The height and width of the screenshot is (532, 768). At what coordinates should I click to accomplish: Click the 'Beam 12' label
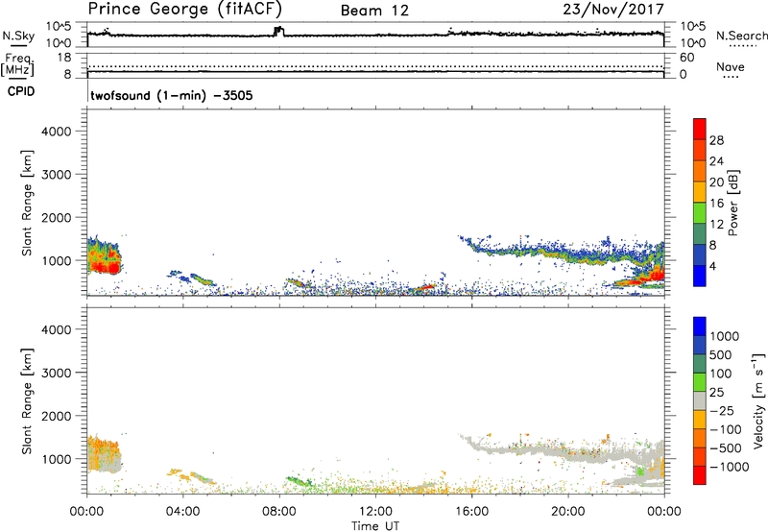374,11
